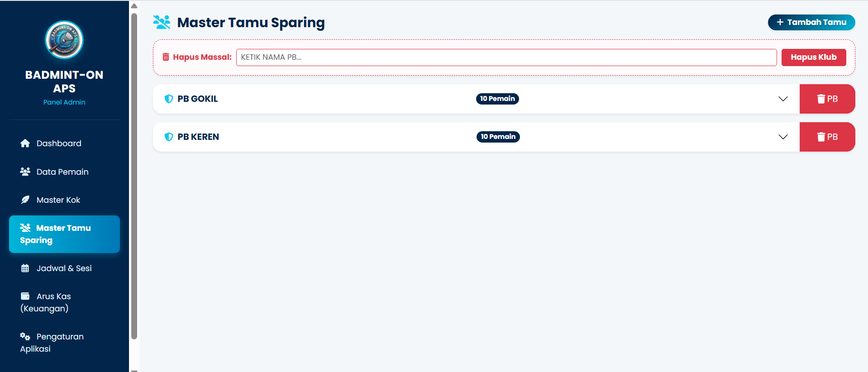
Task: Open Arus Kas (Keuangan) page
Action: point(64,302)
